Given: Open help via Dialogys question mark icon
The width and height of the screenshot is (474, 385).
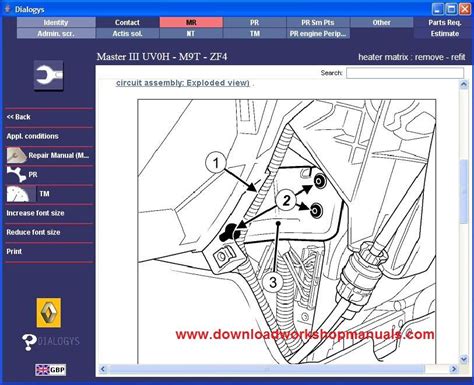Looking at the screenshot, I should tap(29, 342).
